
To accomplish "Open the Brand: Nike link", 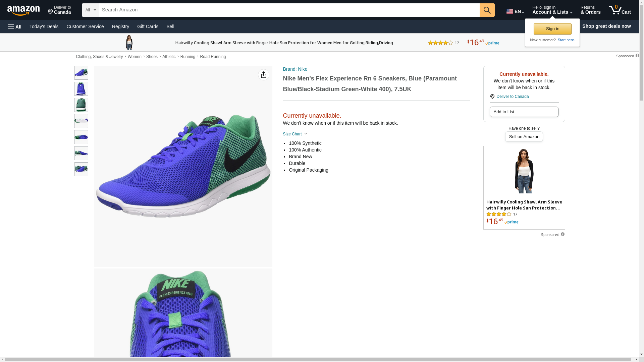I will click(x=295, y=69).
